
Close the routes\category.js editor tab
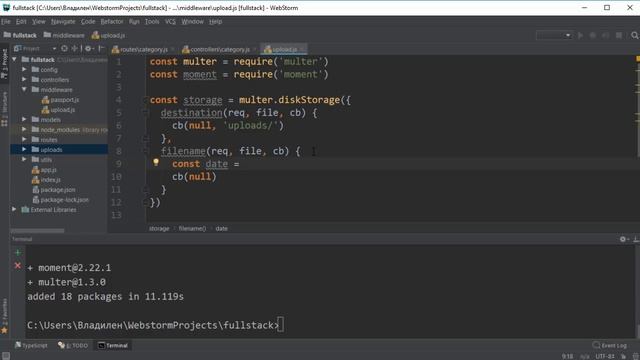pyautogui.click(x=173, y=49)
